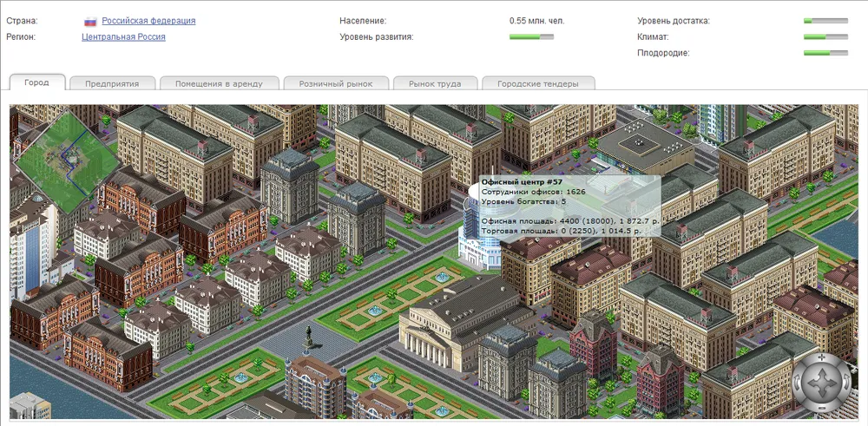
Task: Click the statue monument in the park square
Action: tap(307, 336)
